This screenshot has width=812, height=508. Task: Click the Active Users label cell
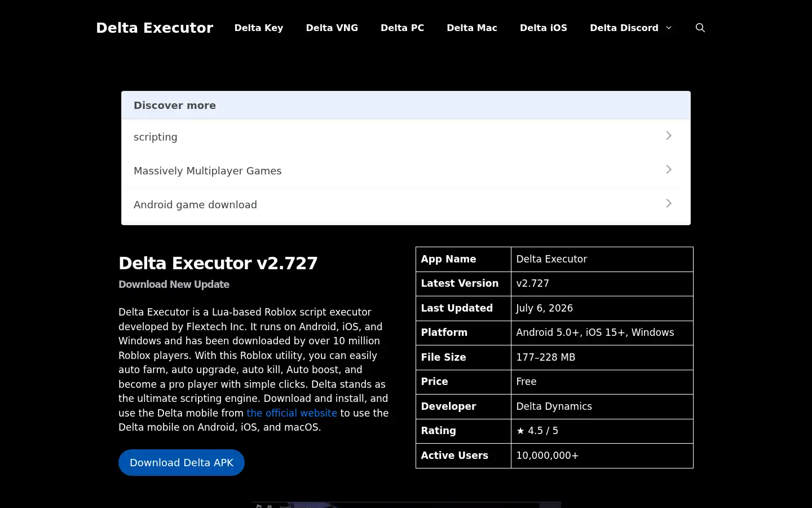point(464,456)
